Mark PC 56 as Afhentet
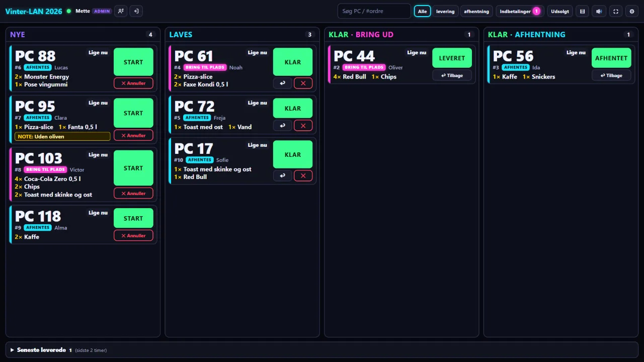 [611, 58]
